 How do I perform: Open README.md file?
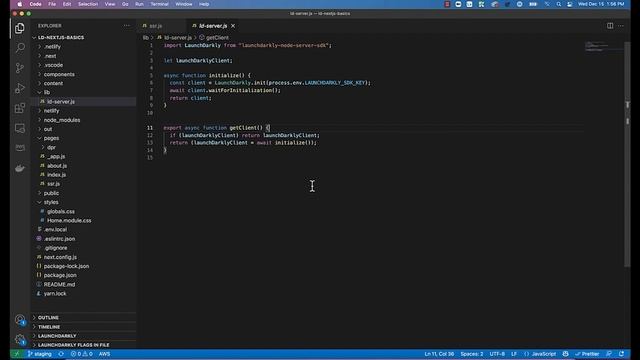click(x=59, y=284)
